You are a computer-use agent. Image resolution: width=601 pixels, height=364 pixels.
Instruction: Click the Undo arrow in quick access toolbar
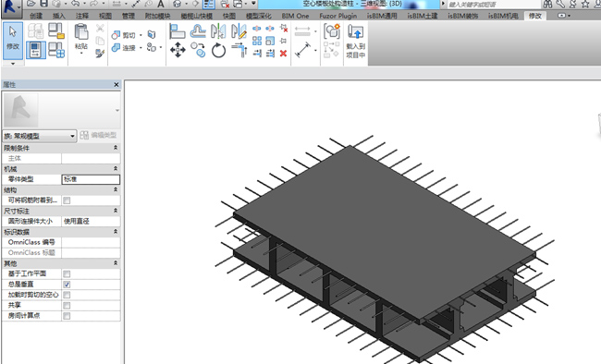coord(76,4)
